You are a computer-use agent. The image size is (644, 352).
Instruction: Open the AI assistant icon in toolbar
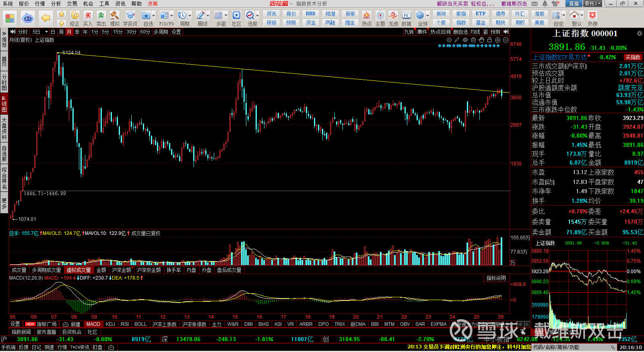[x=27, y=18]
